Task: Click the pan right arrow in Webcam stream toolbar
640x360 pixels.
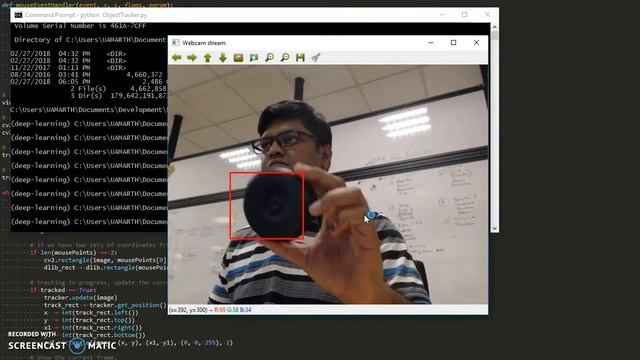Action: (192, 58)
